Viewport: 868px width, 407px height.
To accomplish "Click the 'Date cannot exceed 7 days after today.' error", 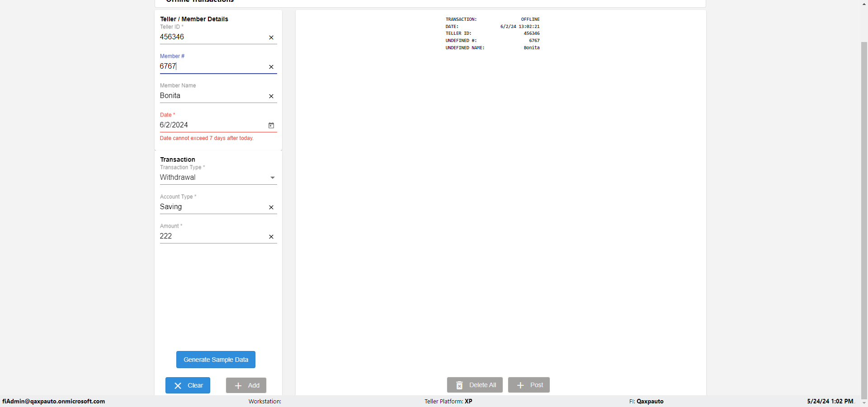I will pyautogui.click(x=207, y=138).
